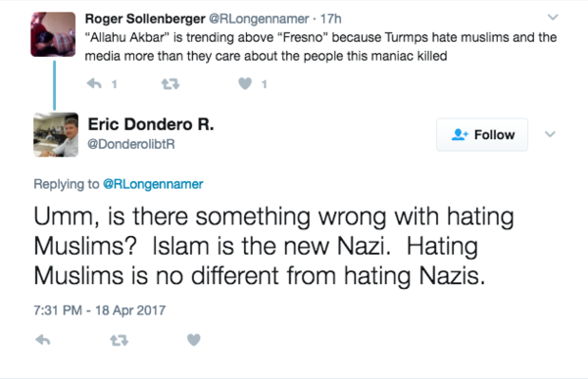
Task: View the reply count on Roger's tweet
Action: point(115,84)
